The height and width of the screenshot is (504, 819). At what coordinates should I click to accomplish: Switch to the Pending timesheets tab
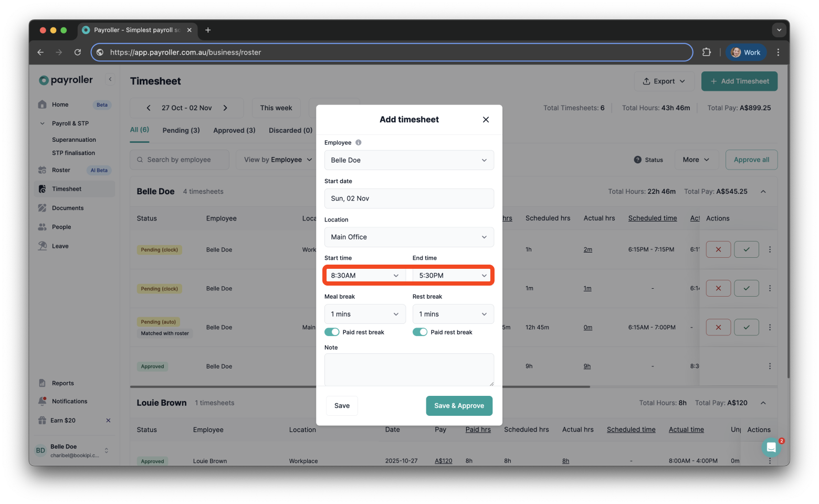[181, 130]
